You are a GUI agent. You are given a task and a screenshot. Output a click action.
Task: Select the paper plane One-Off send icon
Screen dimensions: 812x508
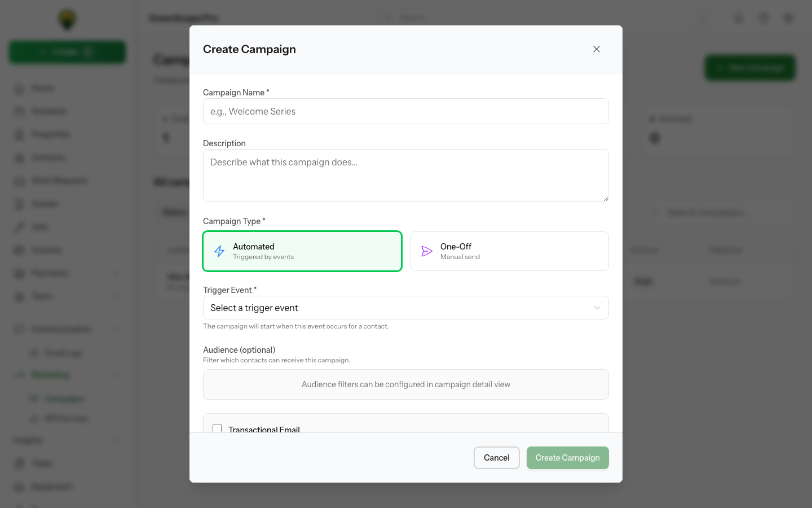coord(427,251)
